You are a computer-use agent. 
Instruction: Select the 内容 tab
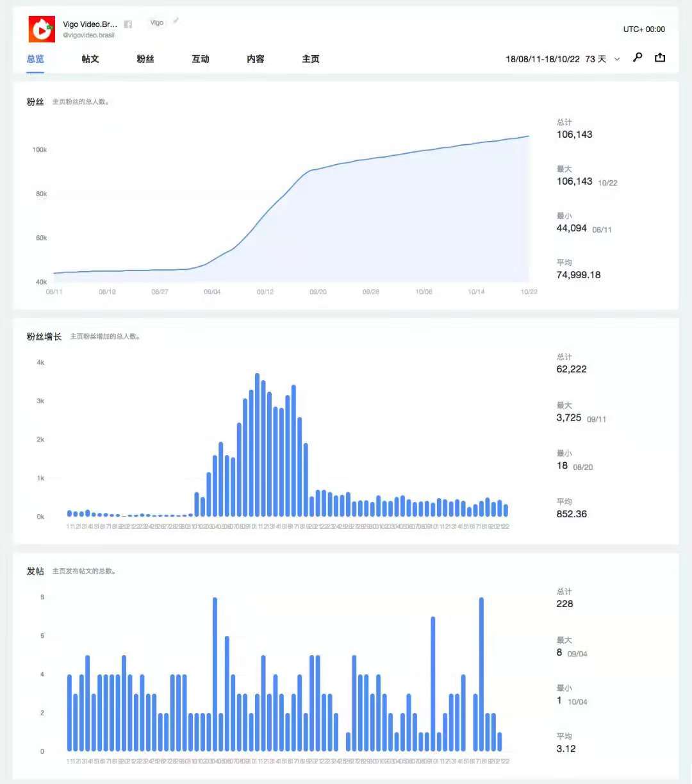(256, 59)
